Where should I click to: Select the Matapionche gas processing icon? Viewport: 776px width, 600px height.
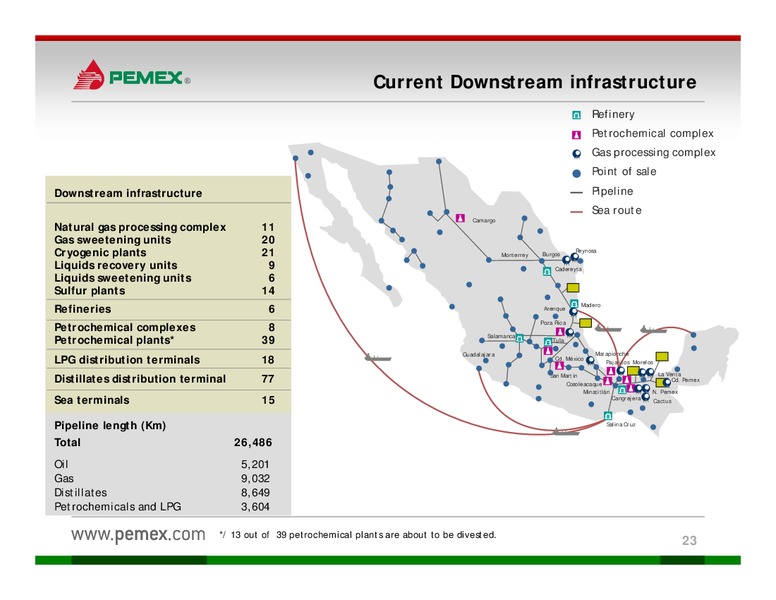(590, 360)
